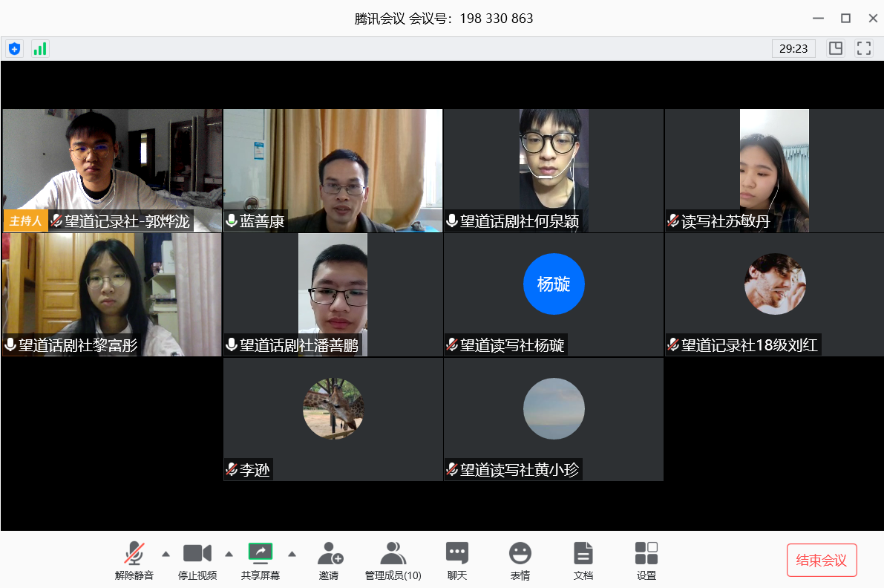Click the name label 望道话剧社黎富彤
Image resolution: width=884 pixels, height=588 pixels.
tap(78, 345)
